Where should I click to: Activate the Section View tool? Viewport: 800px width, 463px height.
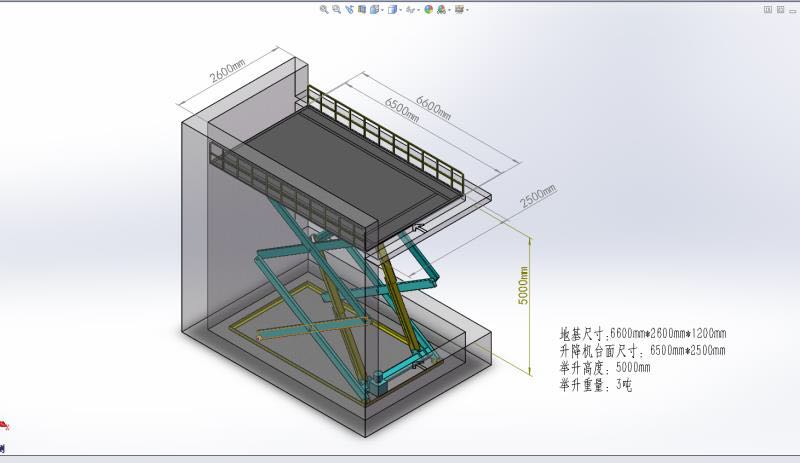pyautogui.click(x=361, y=9)
